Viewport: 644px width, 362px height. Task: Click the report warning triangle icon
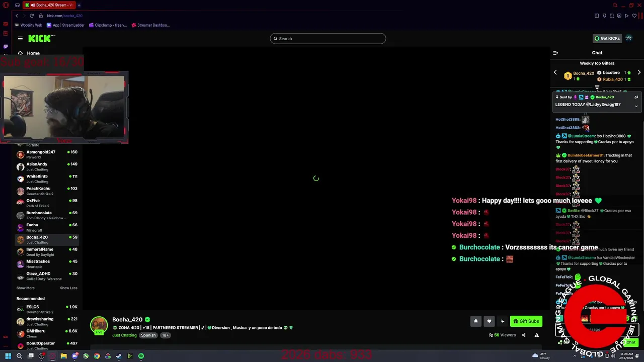(537, 335)
